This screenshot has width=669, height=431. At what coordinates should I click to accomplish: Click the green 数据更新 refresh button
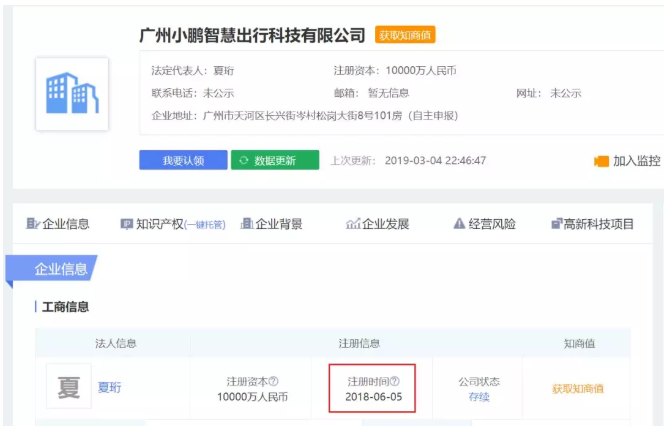pyautogui.click(x=275, y=160)
